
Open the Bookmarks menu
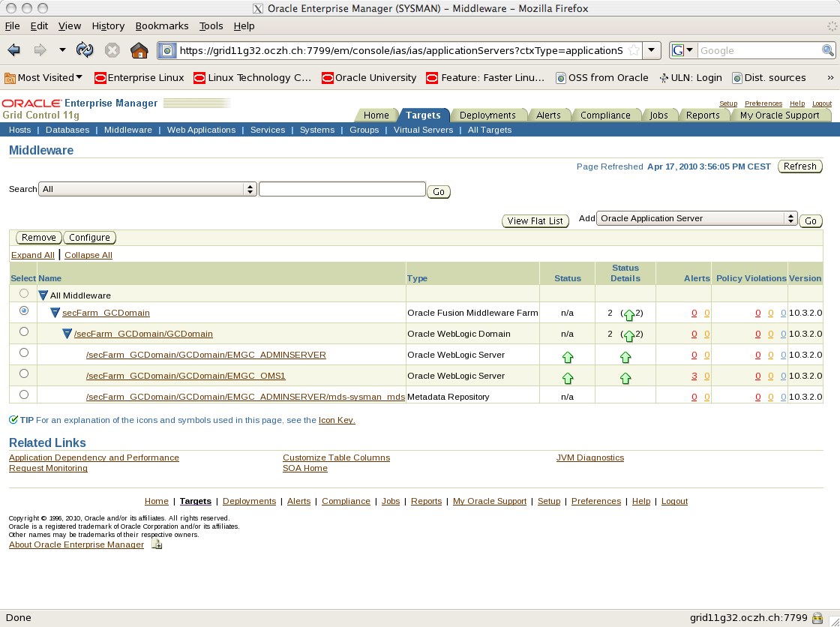[x=162, y=25]
